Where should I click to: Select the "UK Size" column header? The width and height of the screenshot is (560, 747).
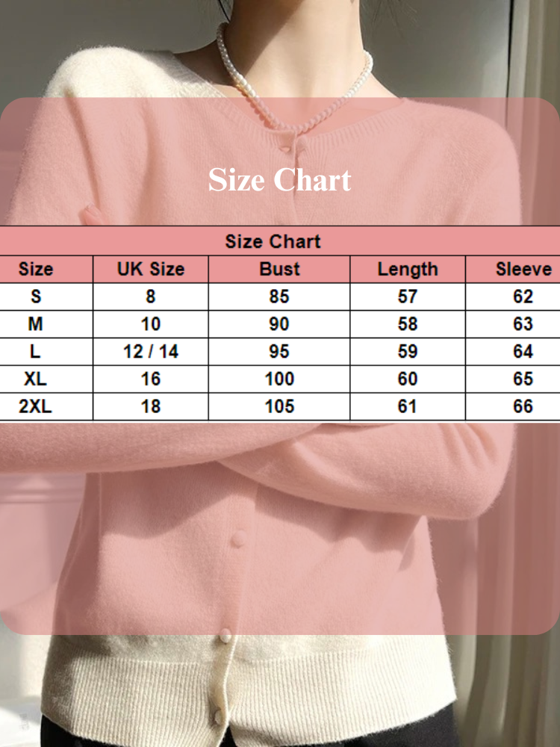(150, 269)
